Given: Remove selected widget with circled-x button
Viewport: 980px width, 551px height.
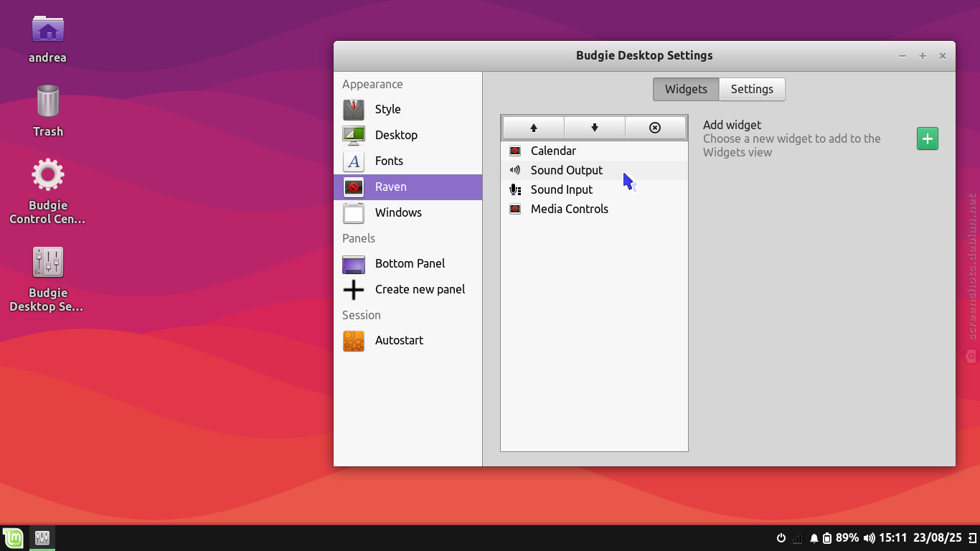Looking at the screenshot, I should click(x=655, y=128).
